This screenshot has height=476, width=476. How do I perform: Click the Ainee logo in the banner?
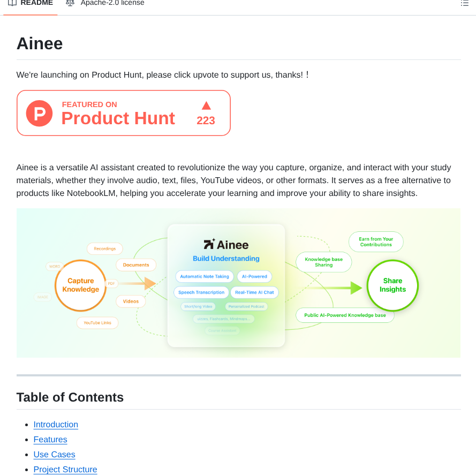pos(226,245)
